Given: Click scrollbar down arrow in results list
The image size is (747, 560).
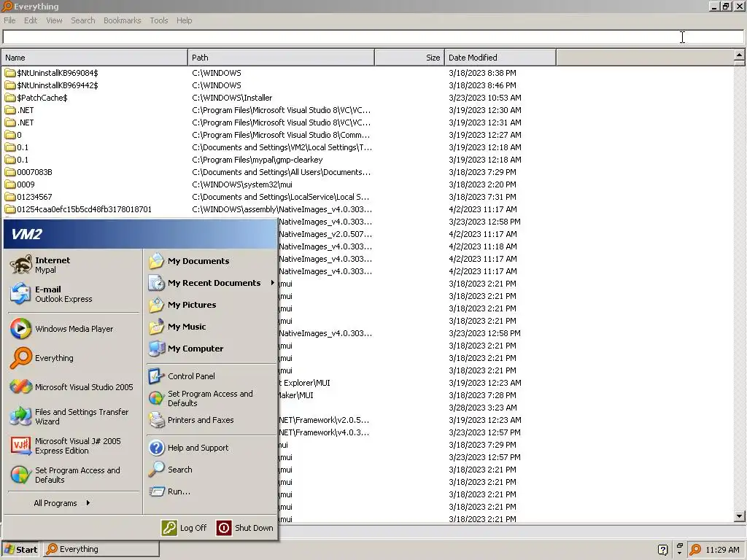Looking at the screenshot, I should coord(739,516).
